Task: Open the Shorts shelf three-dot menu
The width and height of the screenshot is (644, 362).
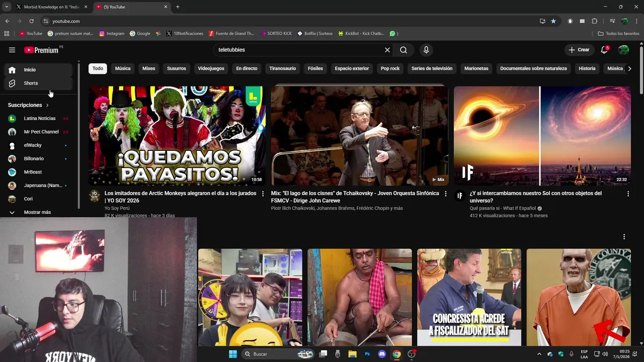Action: pos(624,237)
